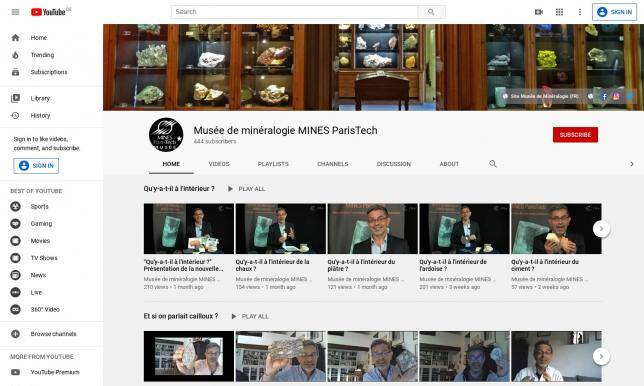The width and height of the screenshot is (644, 386).
Task: Click the title Qu'y-a-t-il à l'intérieur du plâtre ?
Action: coord(361,265)
